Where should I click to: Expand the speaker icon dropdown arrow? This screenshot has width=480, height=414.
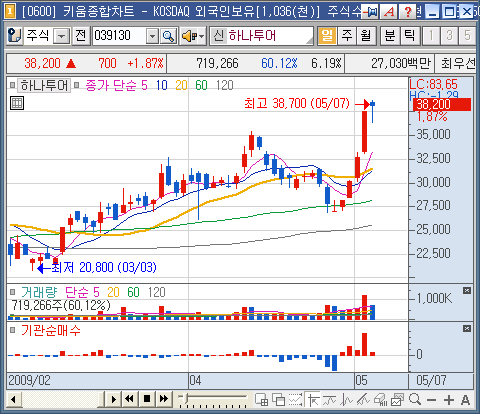click(201, 36)
